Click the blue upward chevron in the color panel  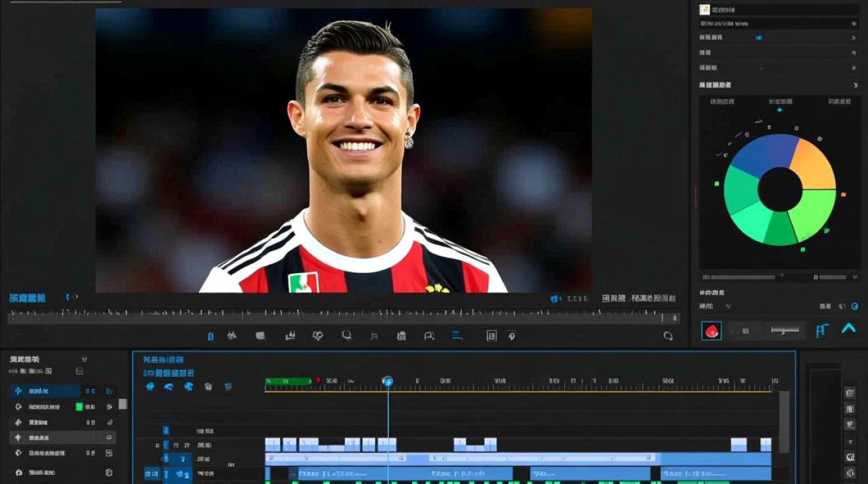point(849,329)
